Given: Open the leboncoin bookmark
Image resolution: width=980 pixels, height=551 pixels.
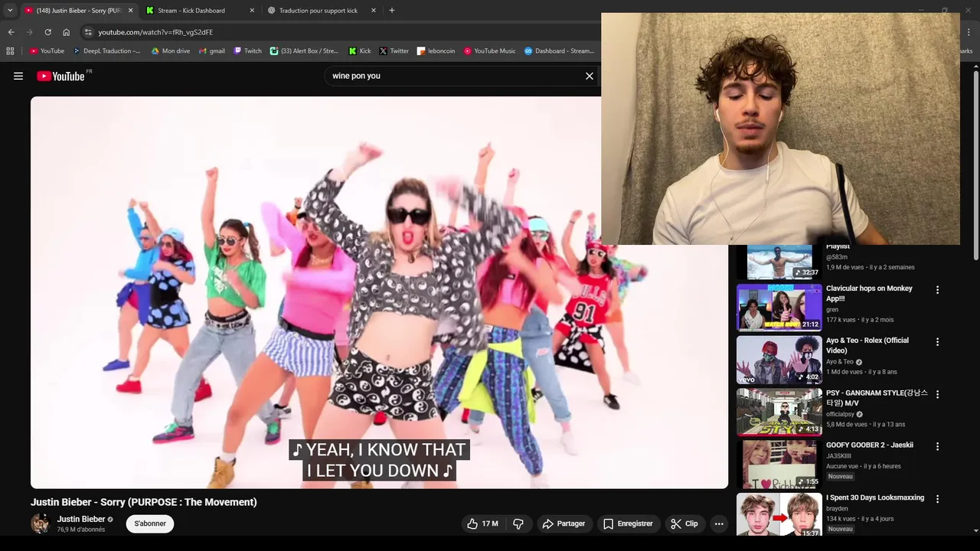Looking at the screenshot, I should (x=436, y=51).
